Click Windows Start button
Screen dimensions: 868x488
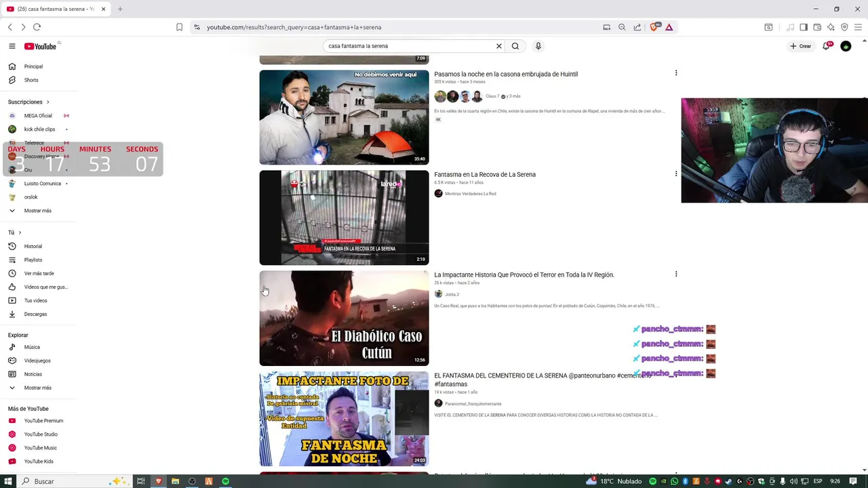tap(7, 481)
